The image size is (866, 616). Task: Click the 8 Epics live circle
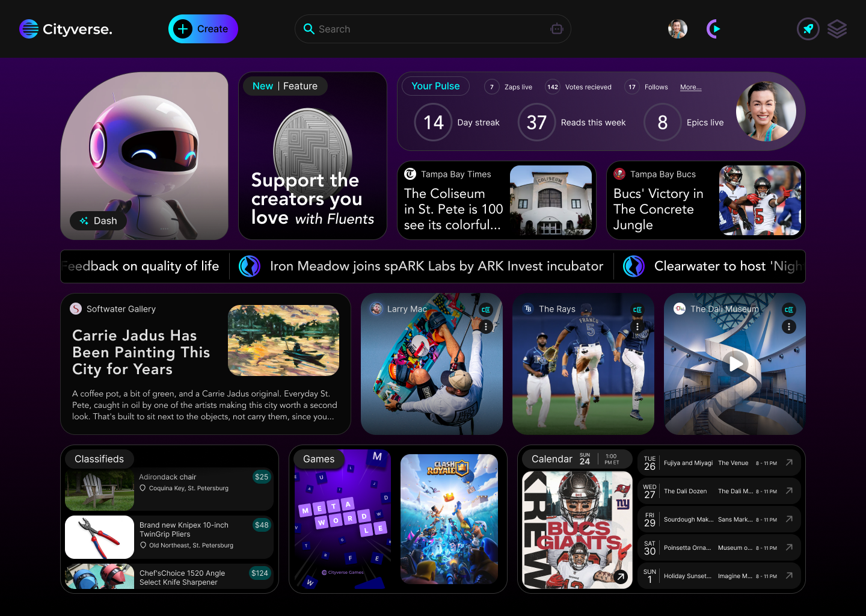click(x=662, y=122)
